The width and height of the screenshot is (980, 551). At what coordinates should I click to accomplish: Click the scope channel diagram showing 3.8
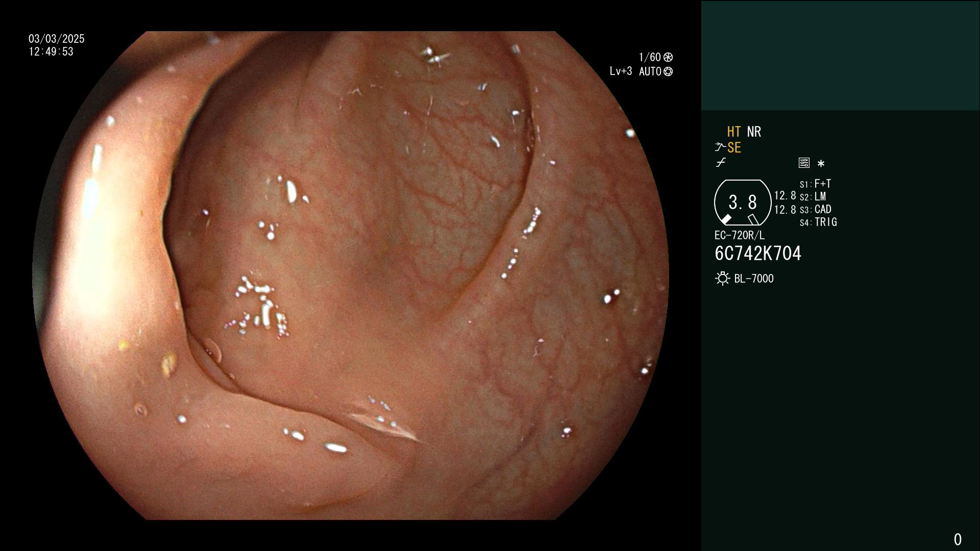click(x=743, y=203)
